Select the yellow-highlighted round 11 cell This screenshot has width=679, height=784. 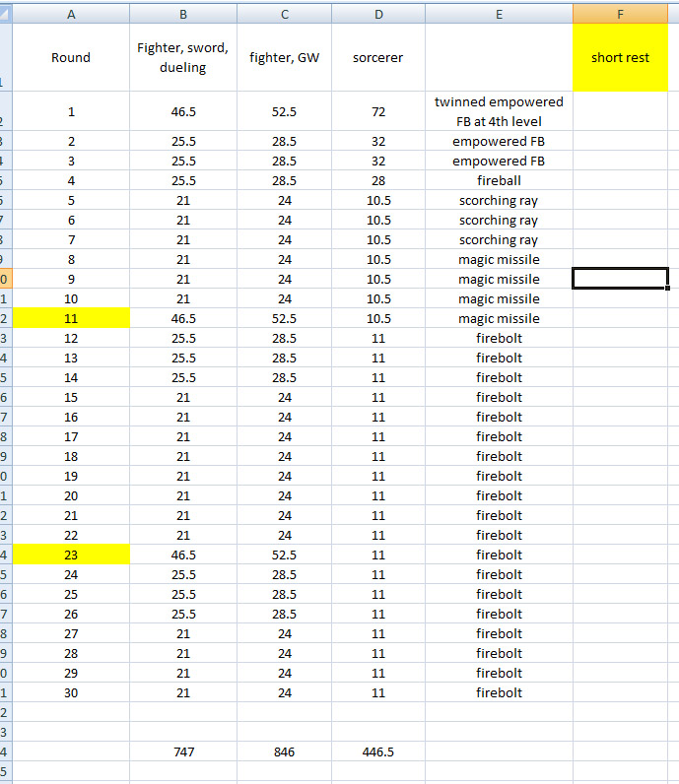tap(71, 318)
